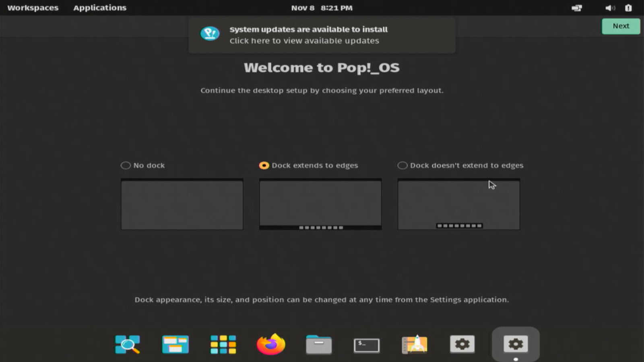
Task: Click the "System updates are available to install" title
Action: 309,29
